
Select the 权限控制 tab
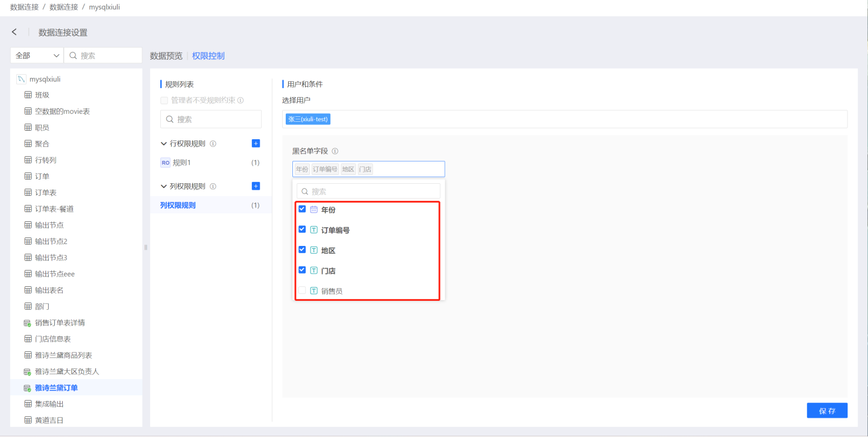coord(208,56)
